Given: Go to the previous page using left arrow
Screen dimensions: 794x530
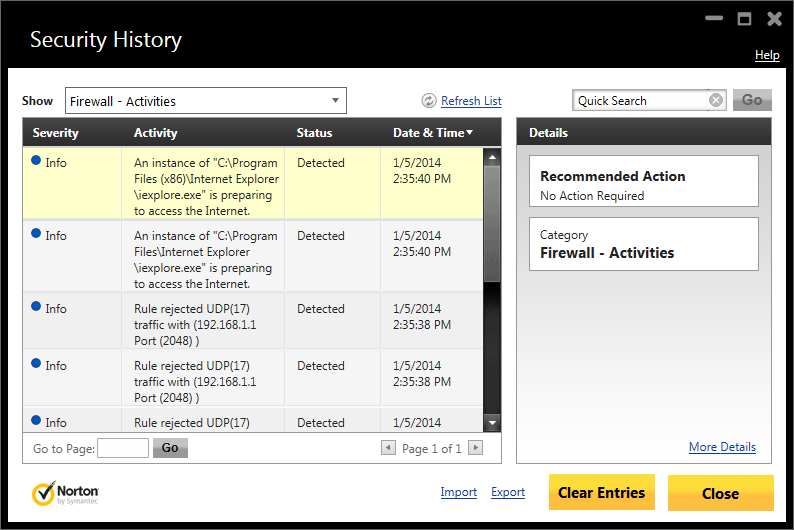Looking at the screenshot, I should [388, 447].
